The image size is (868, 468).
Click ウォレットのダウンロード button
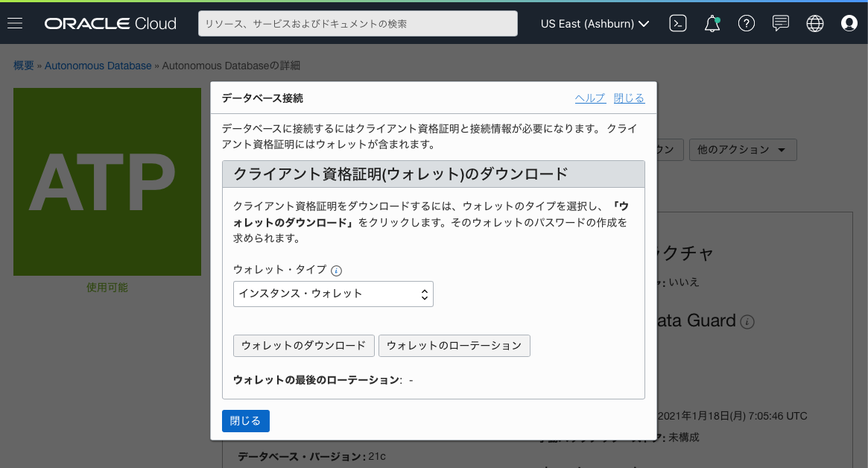(x=304, y=346)
